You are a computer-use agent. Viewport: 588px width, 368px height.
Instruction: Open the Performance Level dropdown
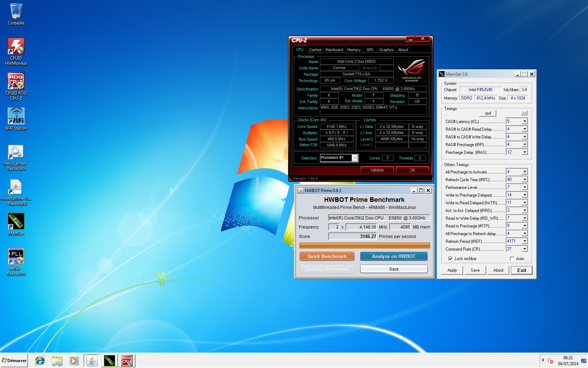coord(525,187)
